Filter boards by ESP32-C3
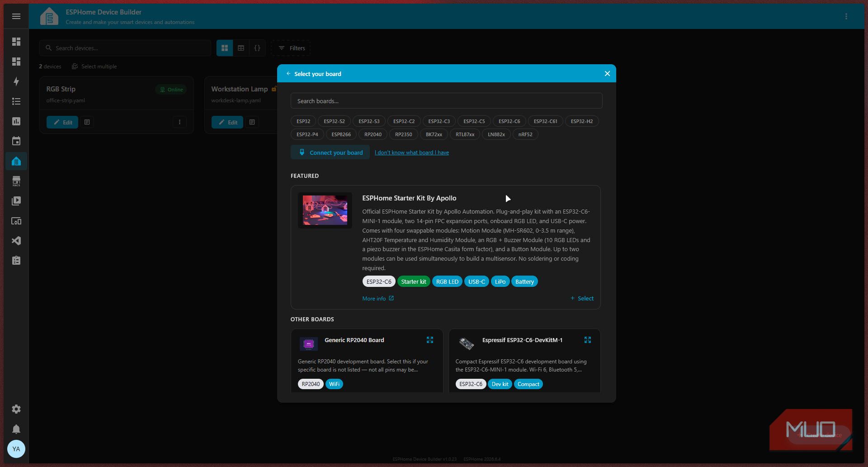Viewport: 868px width, 467px height. pos(439,121)
